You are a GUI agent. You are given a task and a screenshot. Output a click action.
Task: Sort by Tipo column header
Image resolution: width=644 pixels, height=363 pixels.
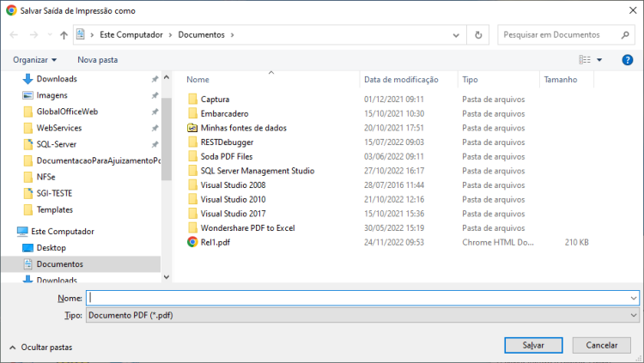[x=470, y=80]
